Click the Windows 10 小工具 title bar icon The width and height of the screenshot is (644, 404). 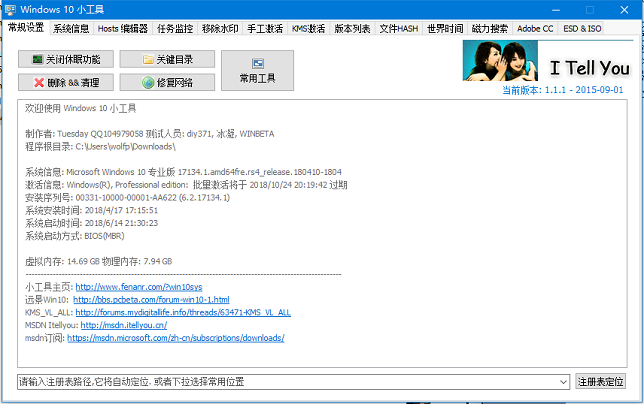tap(12, 9)
